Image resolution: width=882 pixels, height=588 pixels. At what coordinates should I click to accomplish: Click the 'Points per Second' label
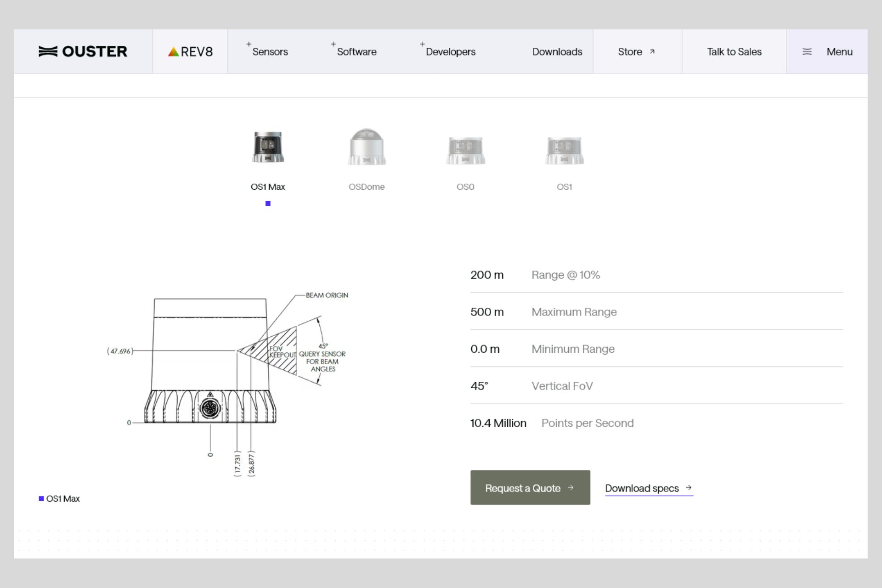click(x=588, y=423)
